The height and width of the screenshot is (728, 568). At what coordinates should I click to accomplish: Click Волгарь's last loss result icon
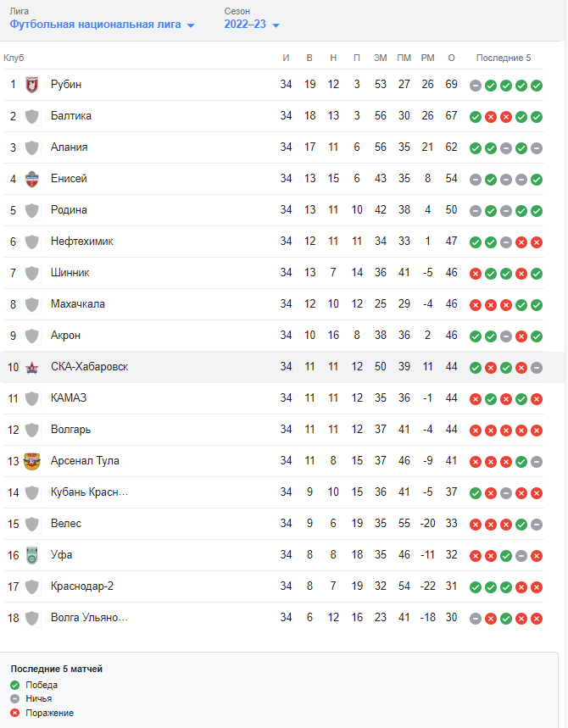[537, 431]
